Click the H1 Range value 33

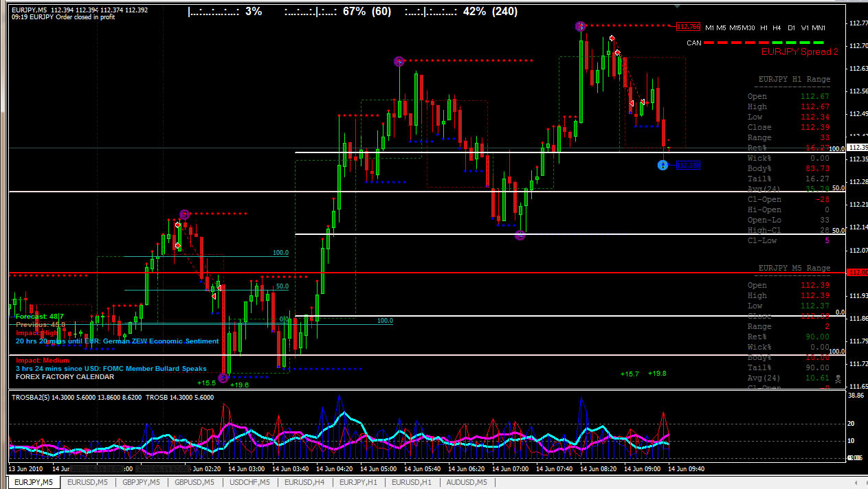coord(825,137)
